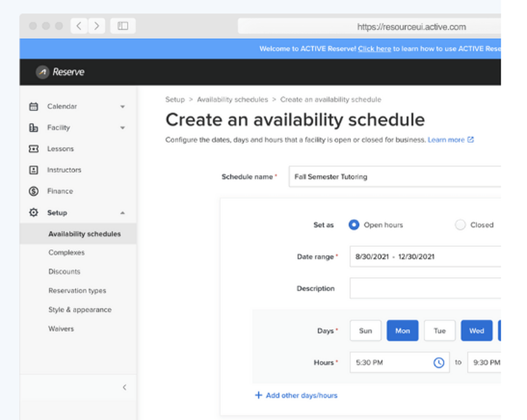Click the browser URL address bar
Screen dimensions: 527x420
click(x=369, y=26)
